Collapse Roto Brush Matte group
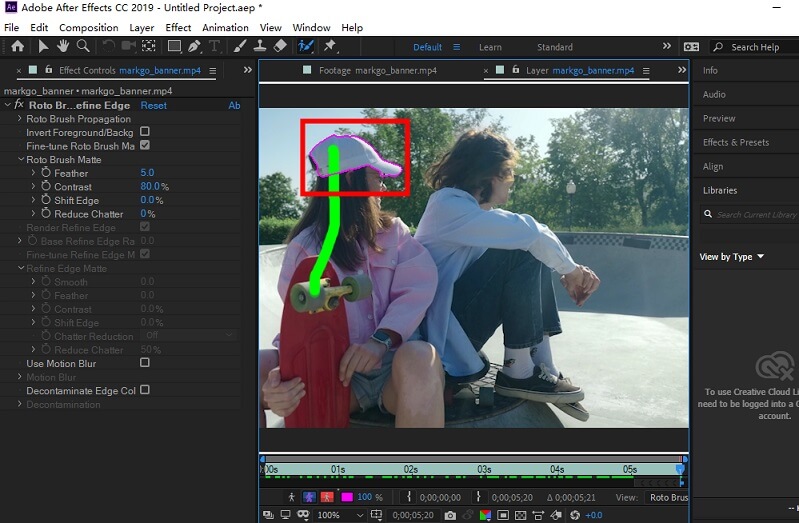Viewport: 799px width, 523px height. pos(21,159)
